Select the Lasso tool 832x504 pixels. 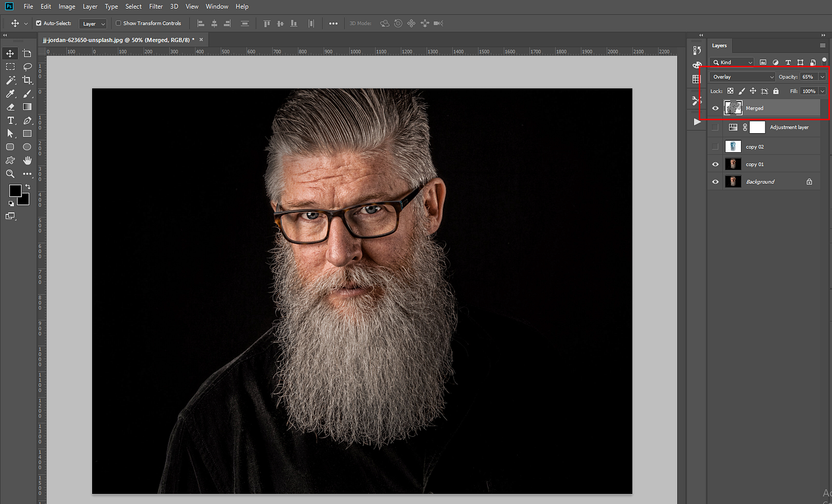(27, 67)
